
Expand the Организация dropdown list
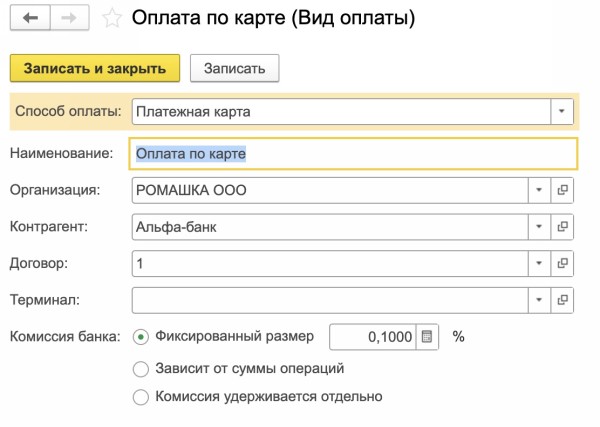(x=538, y=190)
